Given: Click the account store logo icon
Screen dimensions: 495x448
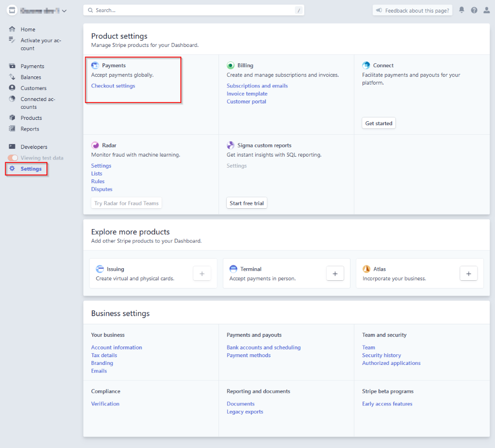Looking at the screenshot, I should (12, 10).
